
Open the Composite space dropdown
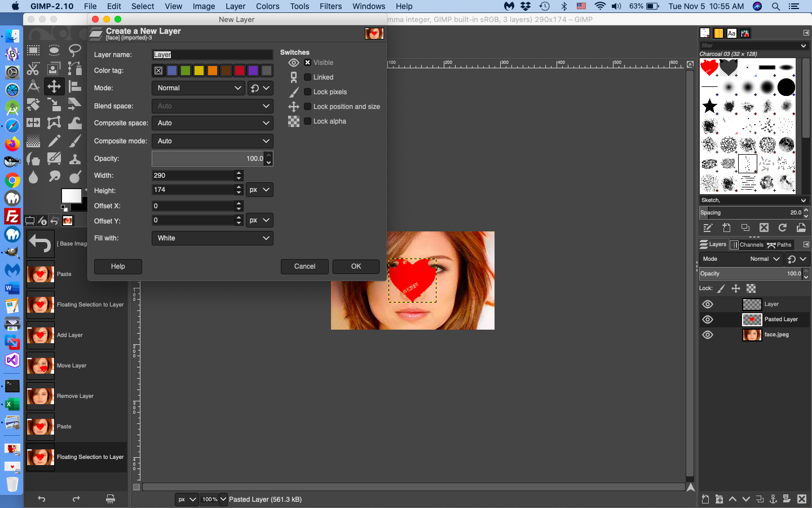[x=212, y=123]
